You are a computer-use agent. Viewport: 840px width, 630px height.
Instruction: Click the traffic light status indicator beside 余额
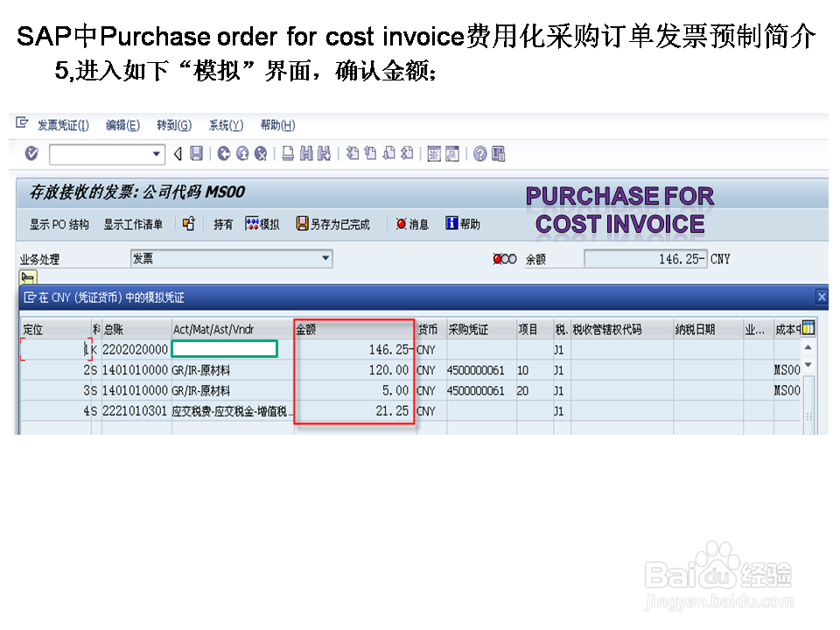[x=506, y=258]
